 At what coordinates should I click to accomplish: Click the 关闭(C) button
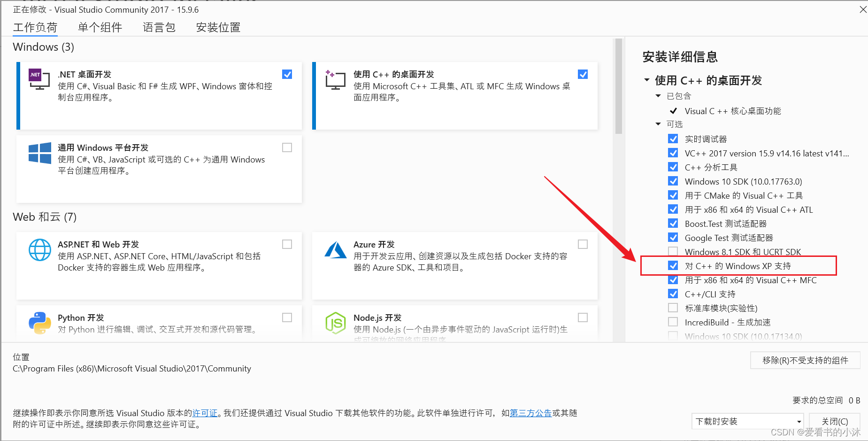[x=835, y=421]
